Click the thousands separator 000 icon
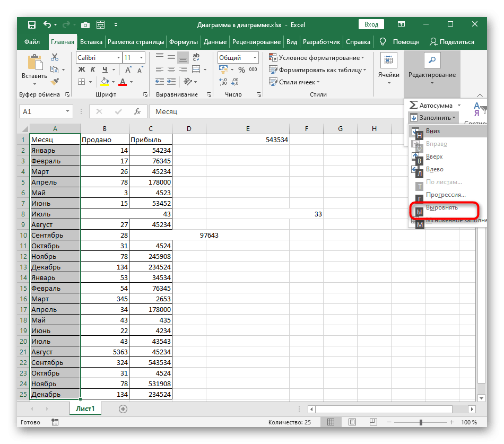Image resolution: width=504 pixels, height=444 pixels. [x=253, y=69]
